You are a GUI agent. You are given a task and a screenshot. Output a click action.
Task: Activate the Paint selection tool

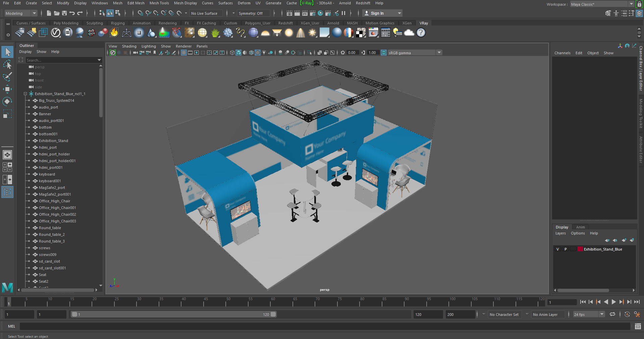point(7,77)
